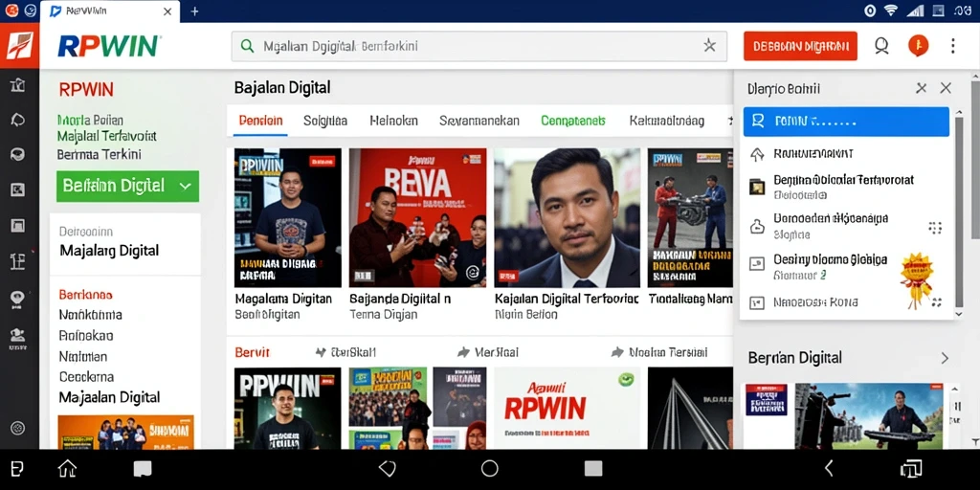Tap the circle home navigation button
Screen dimensions: 980x490
point(489,469)
